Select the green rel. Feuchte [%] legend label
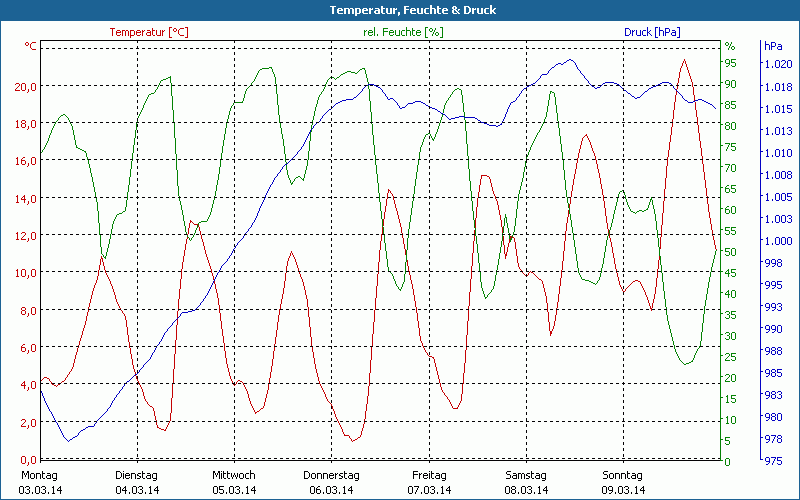The image size is (800, 500). [x=403, y=32]
